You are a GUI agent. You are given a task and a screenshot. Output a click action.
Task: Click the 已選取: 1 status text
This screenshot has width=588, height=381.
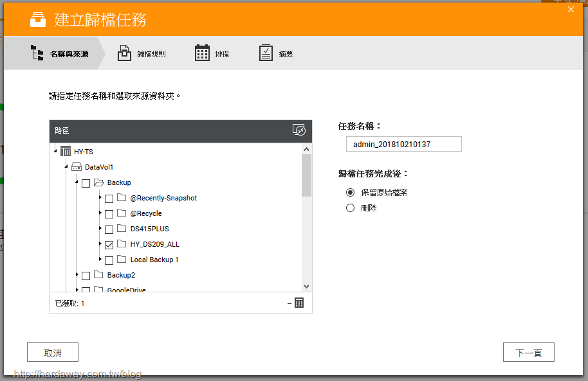click(69, 303)
